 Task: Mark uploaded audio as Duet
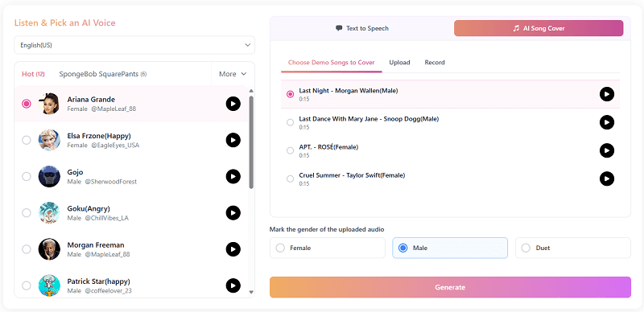[x=573, y=248]
